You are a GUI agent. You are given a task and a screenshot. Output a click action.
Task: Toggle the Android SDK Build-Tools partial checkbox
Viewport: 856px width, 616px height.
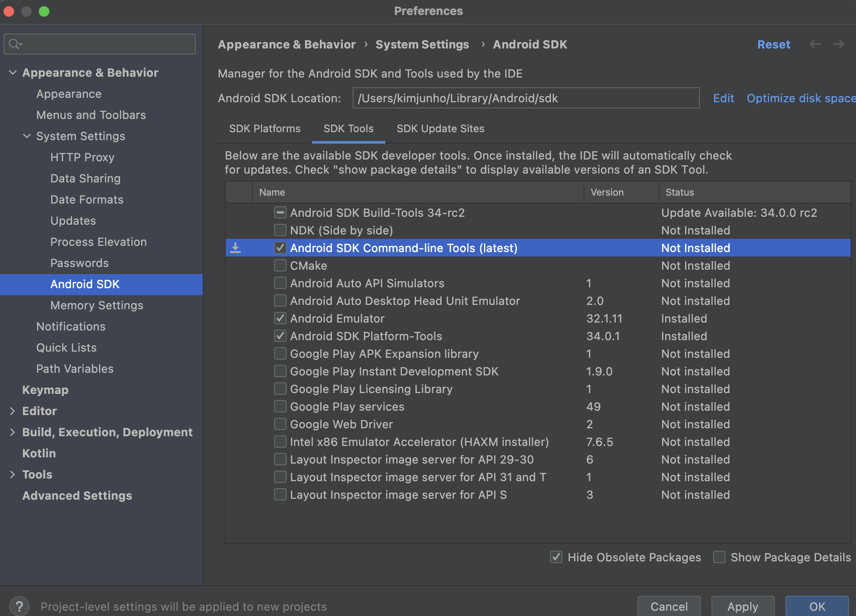tap(280, 212)
